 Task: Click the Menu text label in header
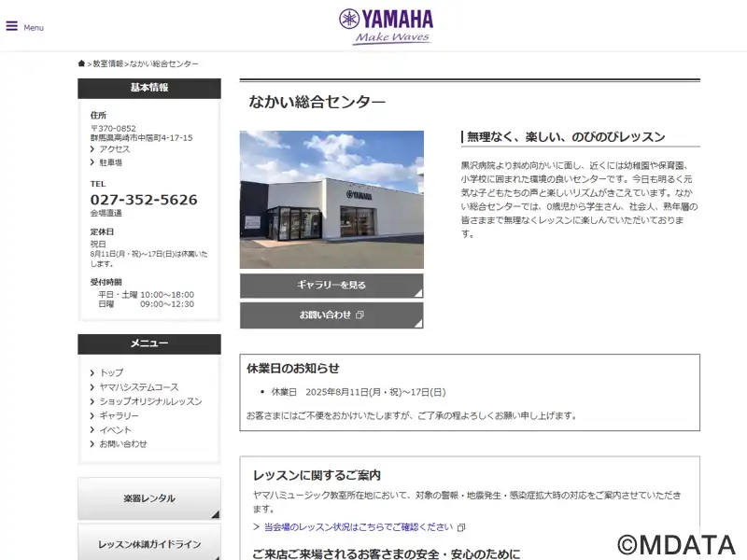(x=34, y=28)
